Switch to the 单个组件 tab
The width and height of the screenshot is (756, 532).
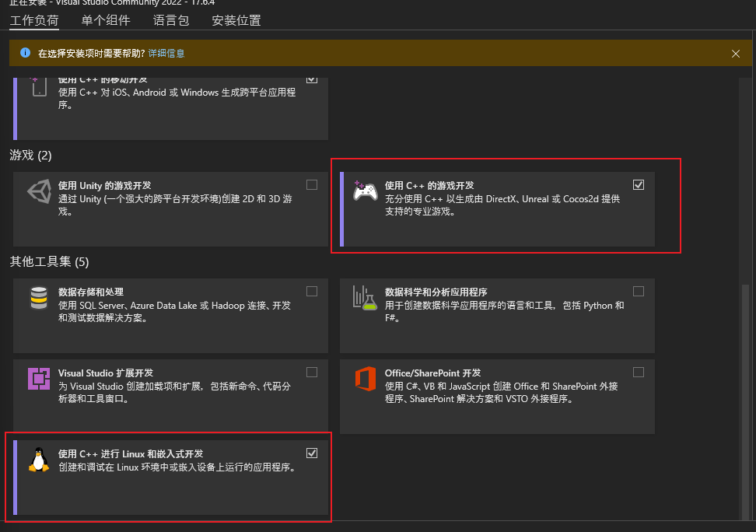[x=106, y=20]
